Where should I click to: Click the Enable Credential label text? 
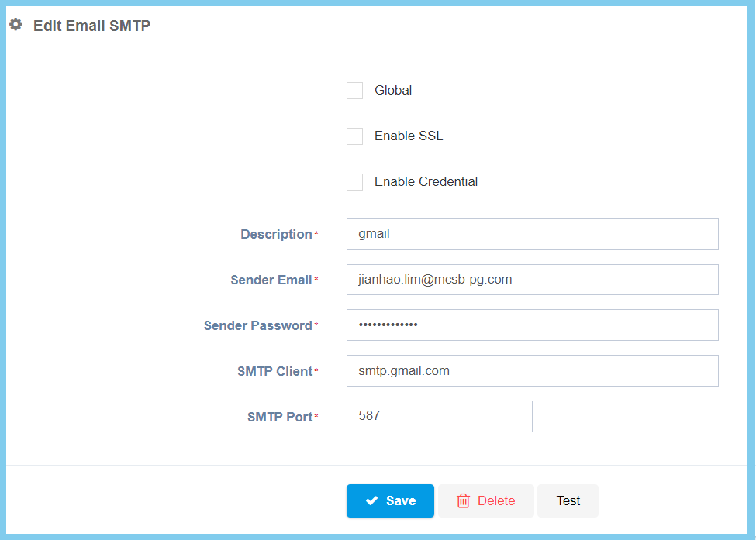pyautogui.click(x=426, y=182)
